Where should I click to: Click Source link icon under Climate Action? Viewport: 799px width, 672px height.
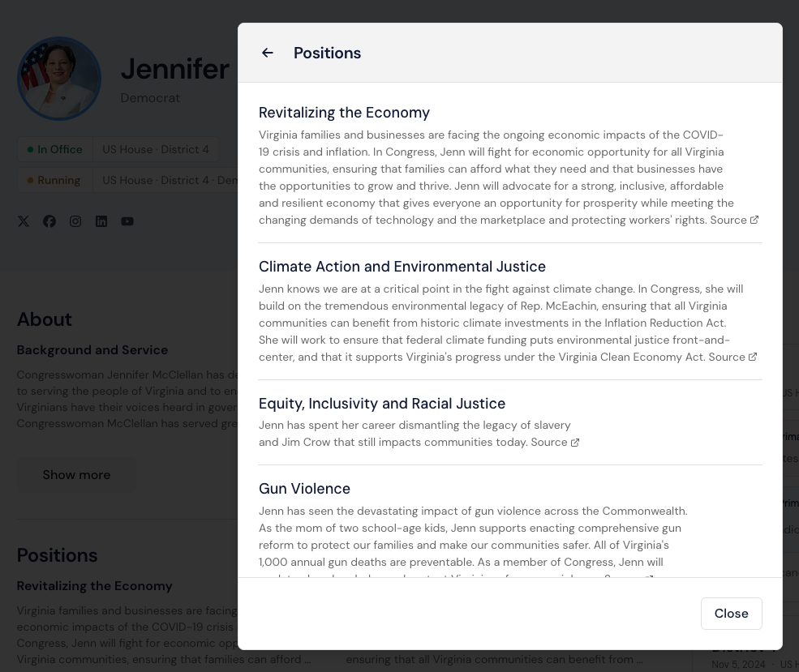click(752, 357)
